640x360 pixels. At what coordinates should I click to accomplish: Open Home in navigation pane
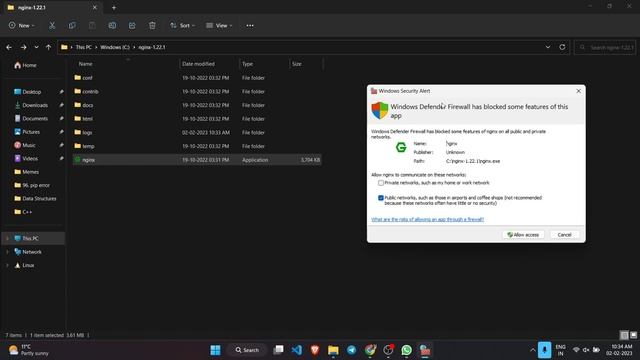[25, 65]
